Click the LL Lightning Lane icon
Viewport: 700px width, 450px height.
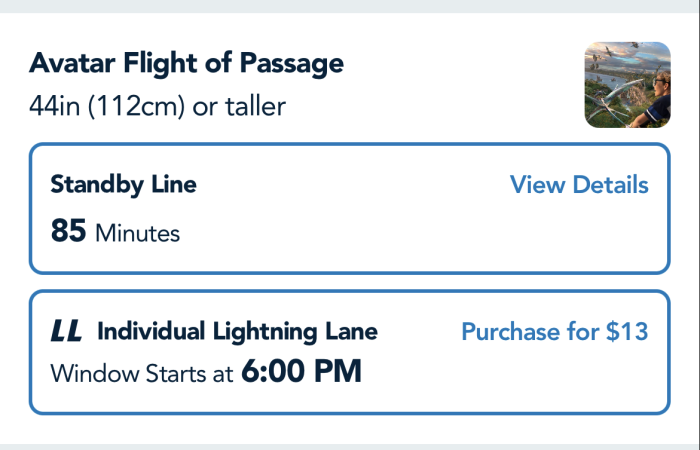click(66, 332)
